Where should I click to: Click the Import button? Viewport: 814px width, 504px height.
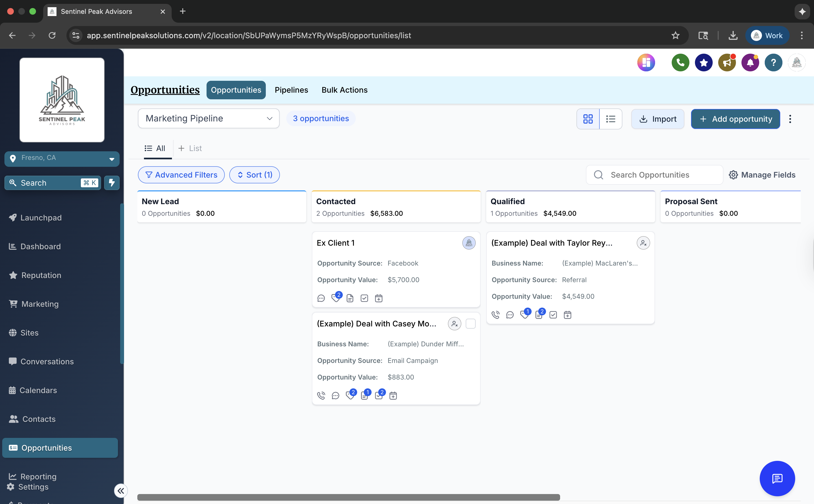tap(658, 119)
